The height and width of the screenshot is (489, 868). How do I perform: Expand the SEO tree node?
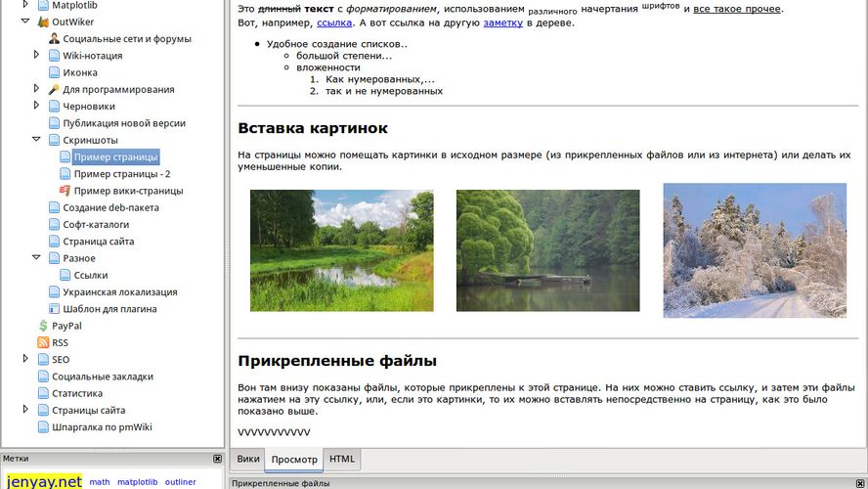(x=25, y=359)
